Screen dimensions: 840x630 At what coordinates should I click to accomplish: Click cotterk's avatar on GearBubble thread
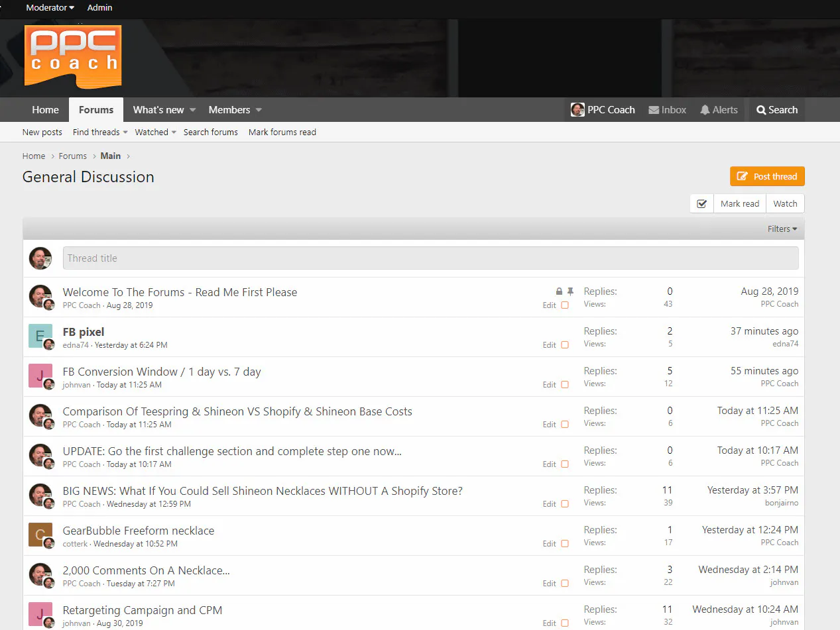(x=40, y=535)
